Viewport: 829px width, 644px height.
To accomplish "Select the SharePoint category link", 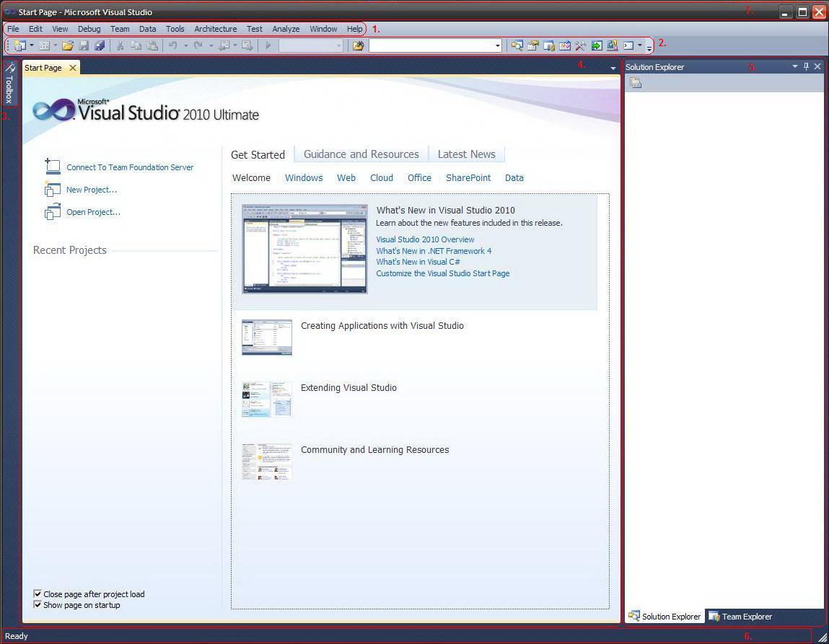I will [x=468, y=177].
